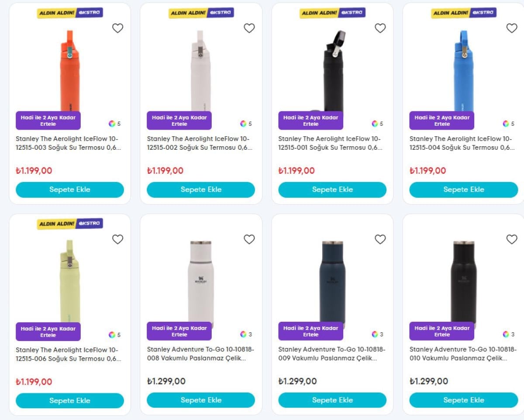This screenshot has height=420, width=524.
Task: Click Aldın Aldın Ekstra badge on orange bottle
Action: point(70,13)
